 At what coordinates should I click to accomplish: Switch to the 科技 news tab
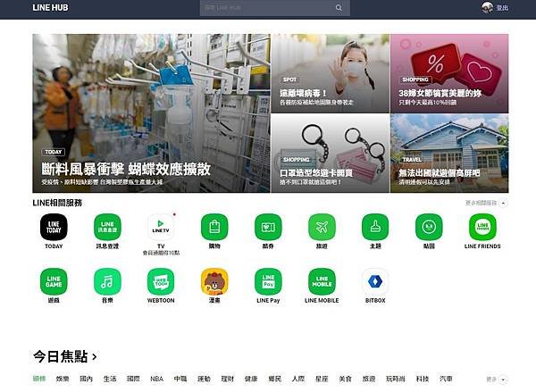423,379
